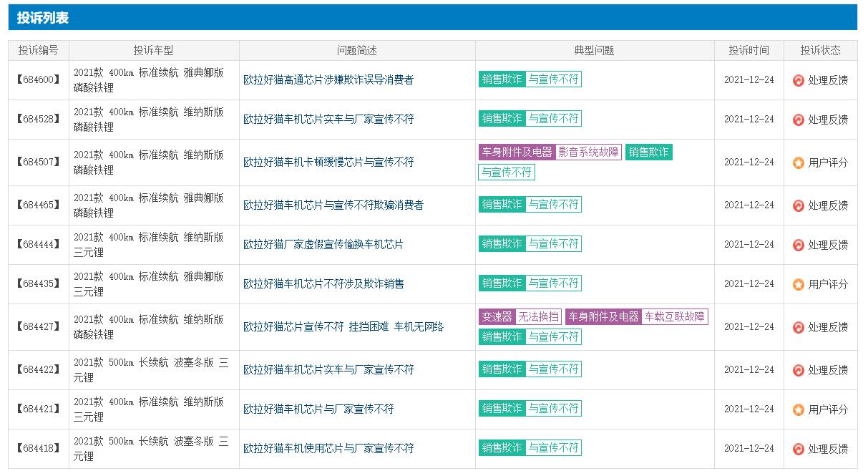Click the status icon in row 684528
This screenshot has width=868, height=476.
coord(799,120)
